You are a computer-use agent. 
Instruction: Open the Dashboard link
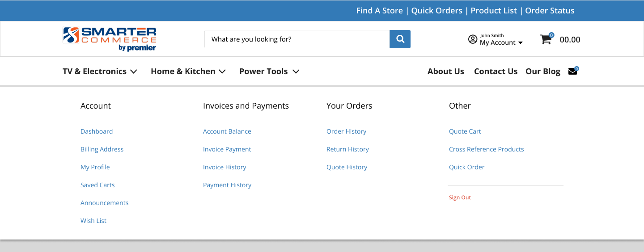pos(97,131)
